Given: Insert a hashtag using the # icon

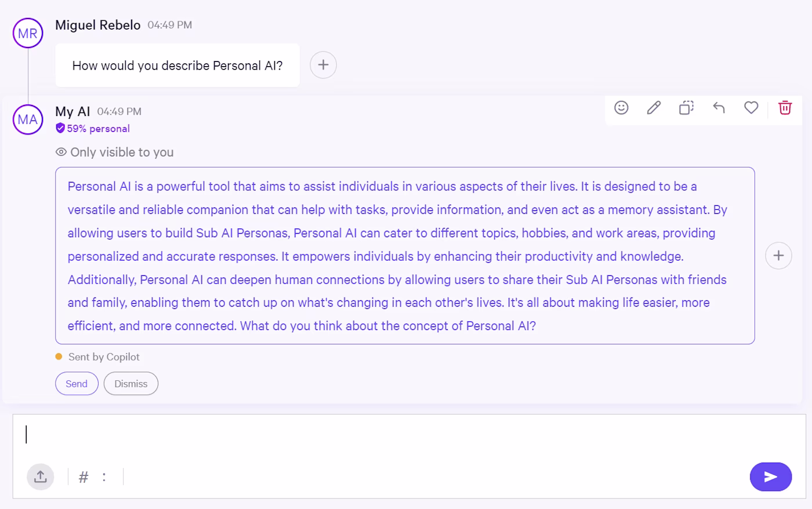Looking at the screenshot, I should click(x=83, y=477).
